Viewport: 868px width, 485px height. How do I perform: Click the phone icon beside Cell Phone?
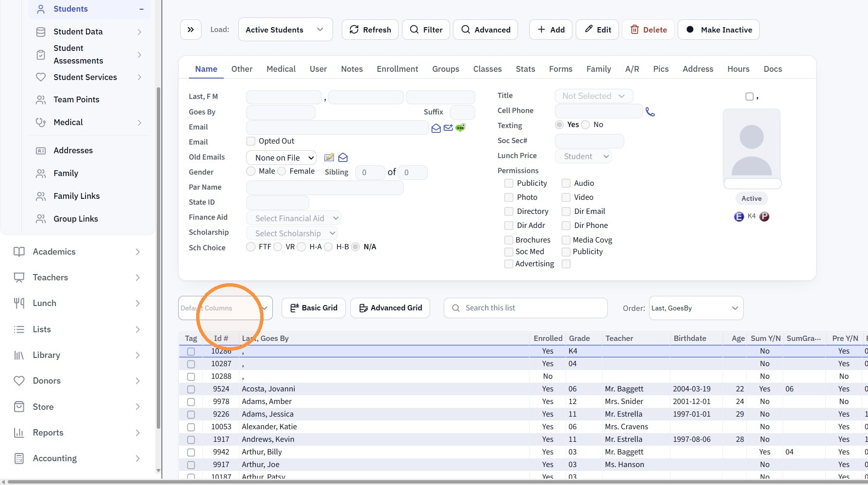point(650,112)
